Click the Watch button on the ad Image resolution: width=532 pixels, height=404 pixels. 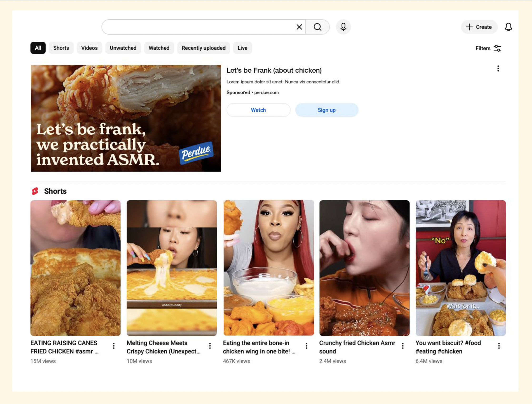(x=259, y=110)
